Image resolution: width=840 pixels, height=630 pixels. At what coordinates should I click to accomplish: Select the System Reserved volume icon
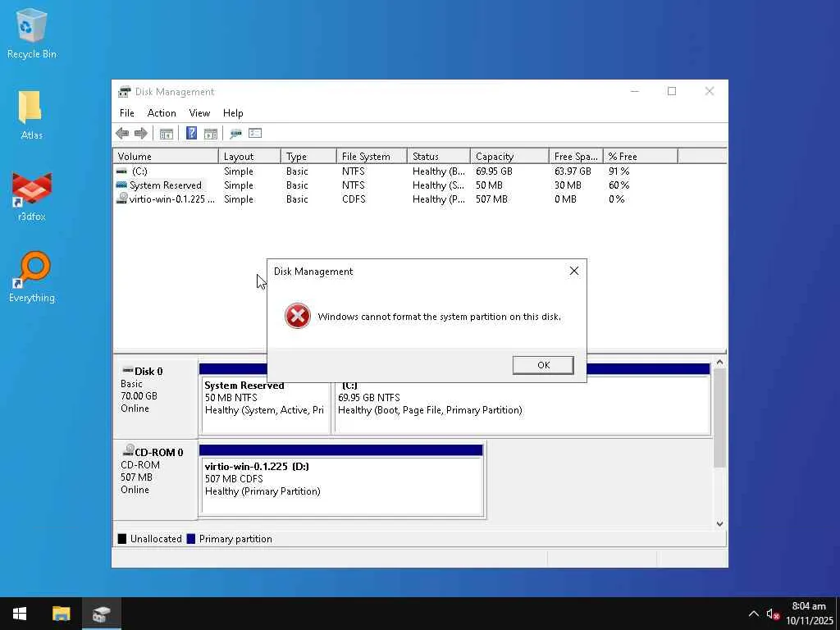[x=121, y=185]
